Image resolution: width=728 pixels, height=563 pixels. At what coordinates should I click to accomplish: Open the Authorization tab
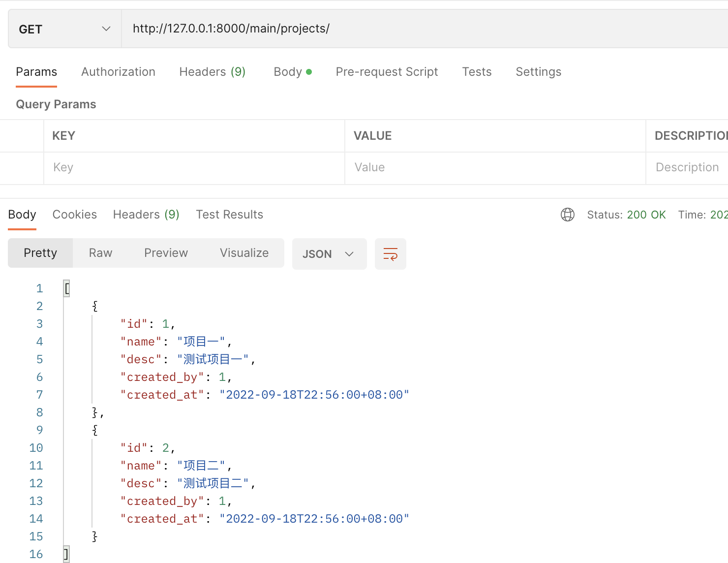pyautogui.click(x=118, y=72)
